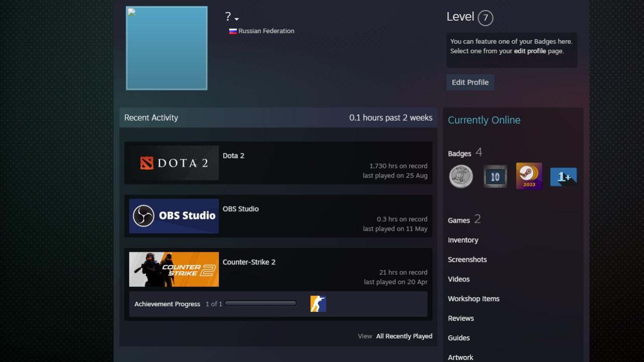Open the Reviews page
Viewport: 644px width, 362px height.
tap(461, 319)
